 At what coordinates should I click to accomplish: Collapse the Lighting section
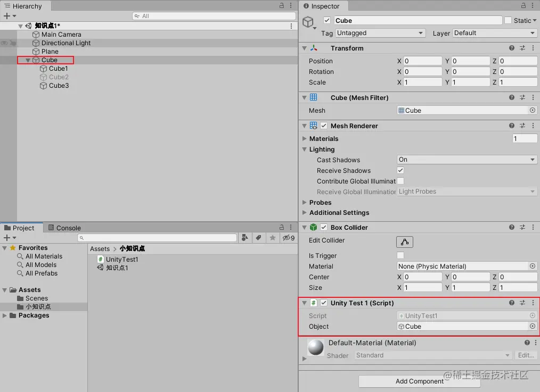[305, 149]
